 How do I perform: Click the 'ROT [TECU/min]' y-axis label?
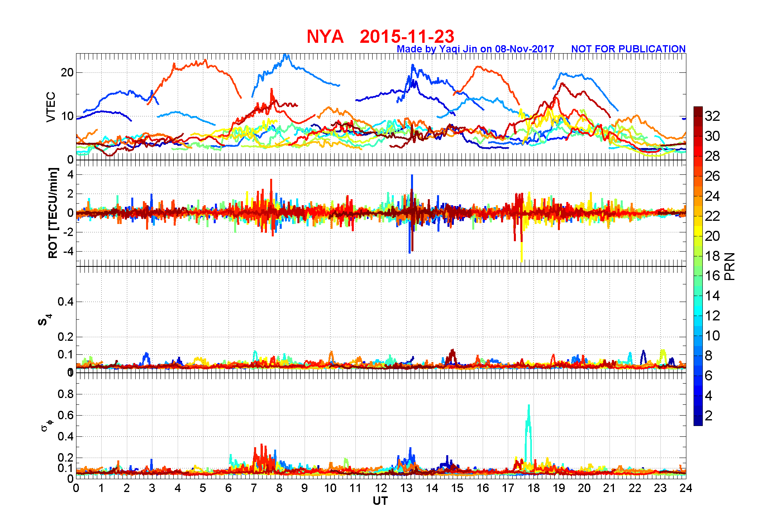click(53, 213)
